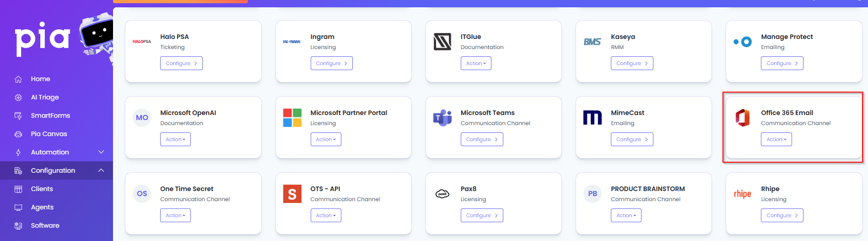This screenshot has width=868, height=241.
Task: Click the MimeCast logo
Action: [593, 118]
